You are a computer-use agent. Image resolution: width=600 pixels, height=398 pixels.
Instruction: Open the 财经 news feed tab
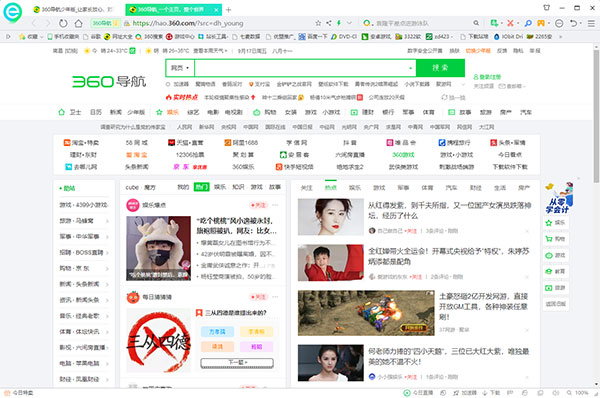(x=476, y=188)
